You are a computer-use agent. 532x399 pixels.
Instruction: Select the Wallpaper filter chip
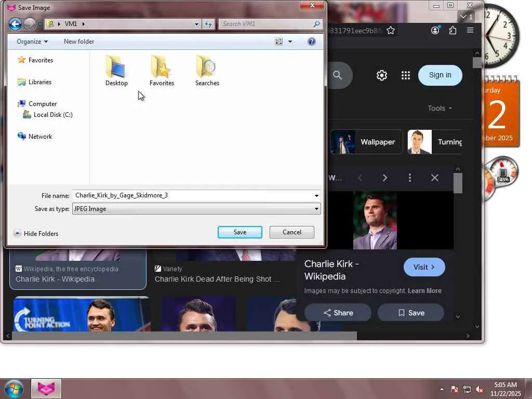[x=367, y=142]
